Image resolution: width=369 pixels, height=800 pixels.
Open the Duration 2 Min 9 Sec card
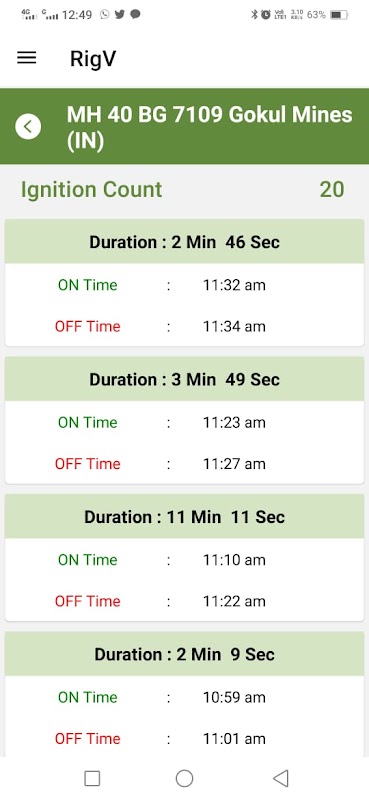184,694
